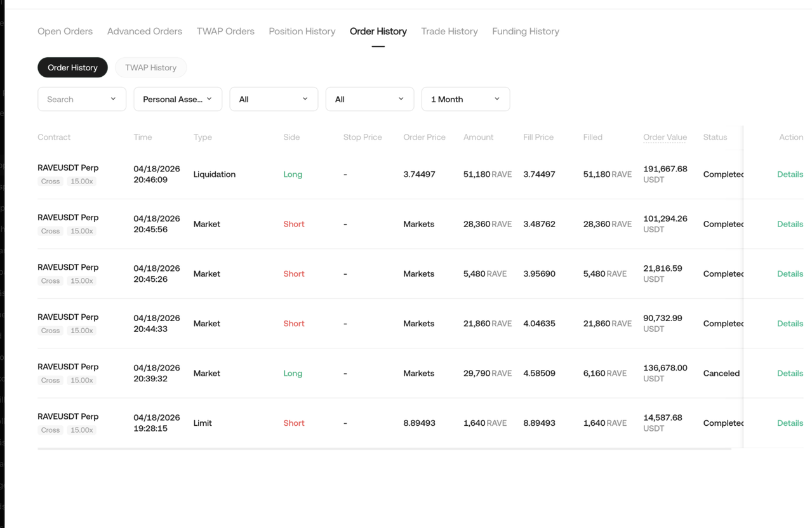Open the 1 Month time range dropdown

coord(465,99)
